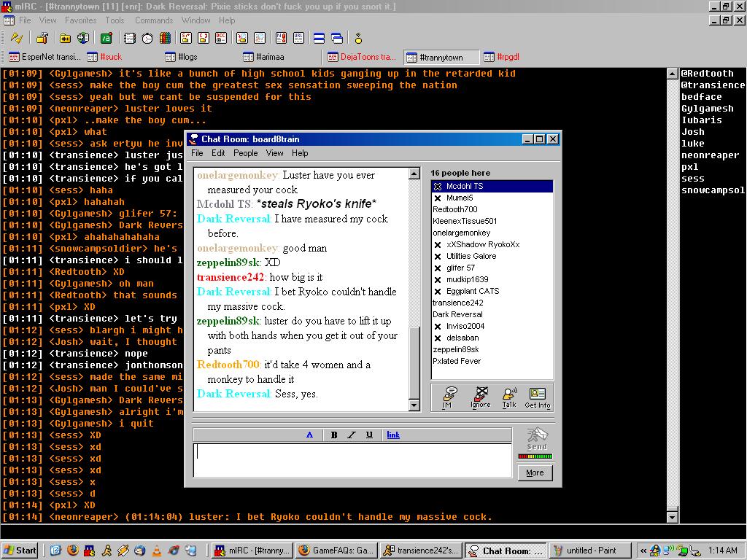Click the Talk icon in chat room
Screen dimensions: 747x560
coord(509,397)
